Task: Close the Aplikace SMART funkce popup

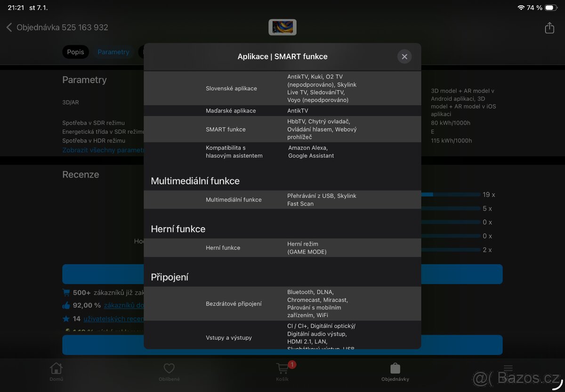Action: [404, 56]
